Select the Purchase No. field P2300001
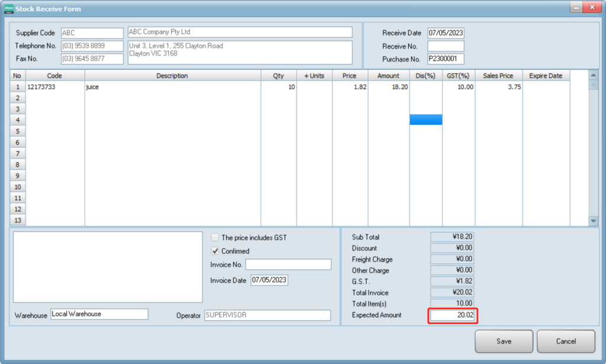Viewport: 606px width, 364px height. click(x=446, y=59)
